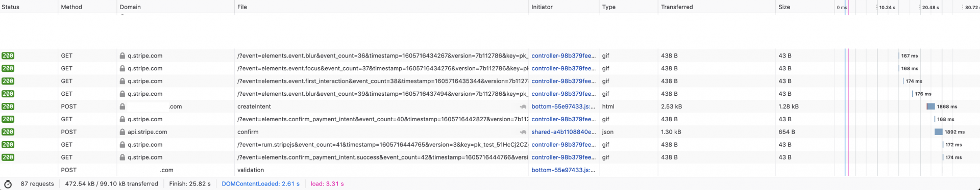Click the 200 status badge of confirm request

8,132
